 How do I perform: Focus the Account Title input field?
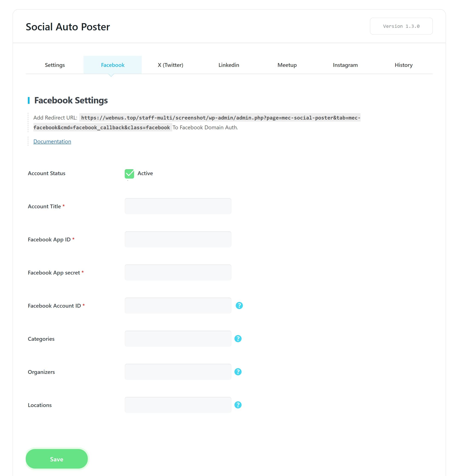pyautogui.click(x=178, y=206)
